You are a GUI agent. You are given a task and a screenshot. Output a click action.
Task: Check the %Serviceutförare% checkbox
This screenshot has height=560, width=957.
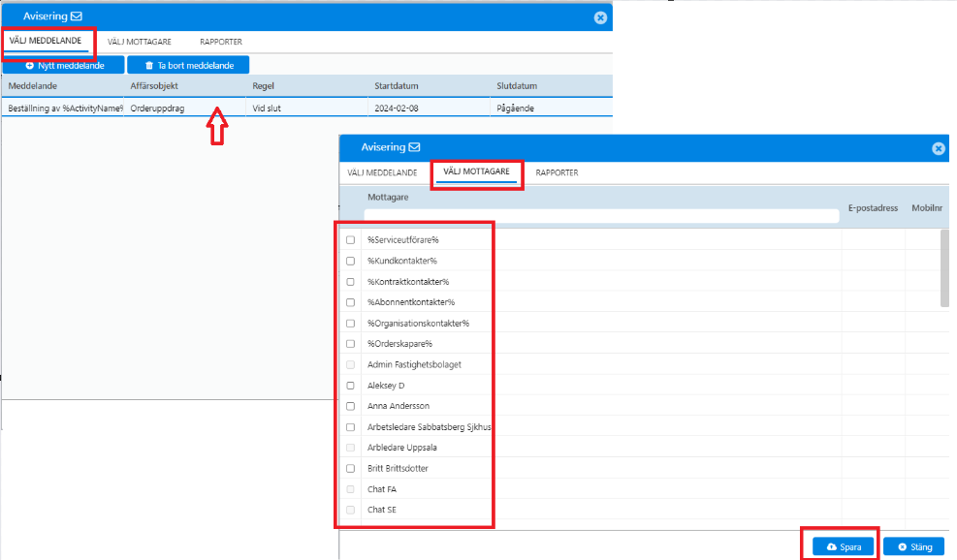point(350,240)
